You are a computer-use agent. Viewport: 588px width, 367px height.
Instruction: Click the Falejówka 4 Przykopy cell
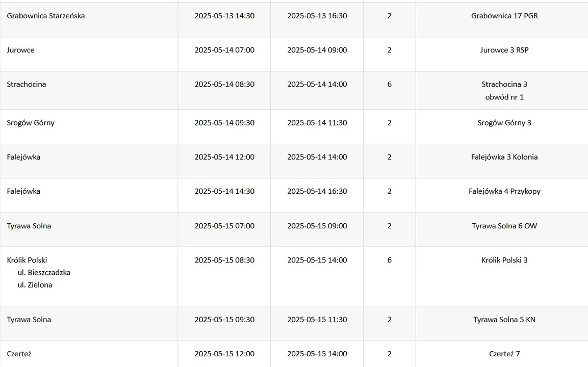pyautogui.click(x=504, y=191)
